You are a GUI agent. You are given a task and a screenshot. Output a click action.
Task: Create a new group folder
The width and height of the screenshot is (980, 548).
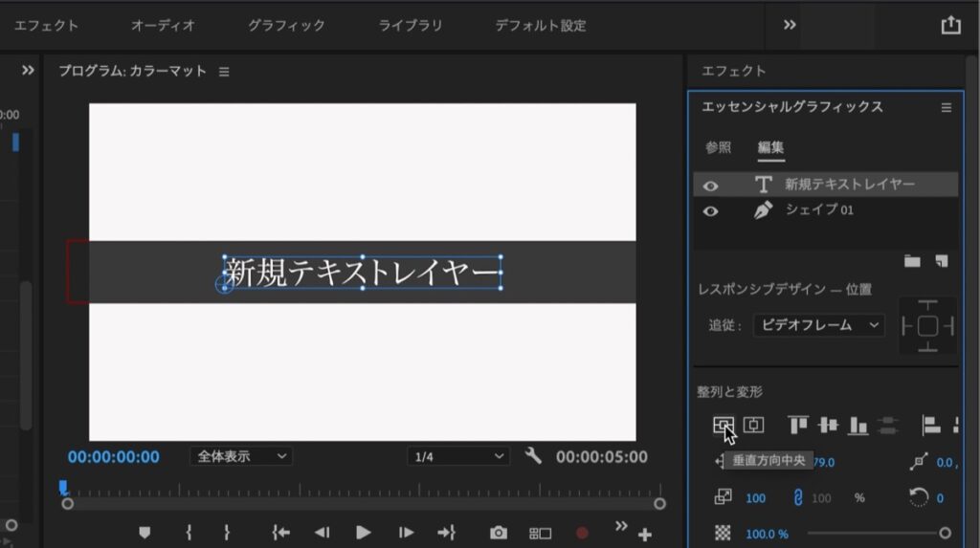[x=912, y=261]
